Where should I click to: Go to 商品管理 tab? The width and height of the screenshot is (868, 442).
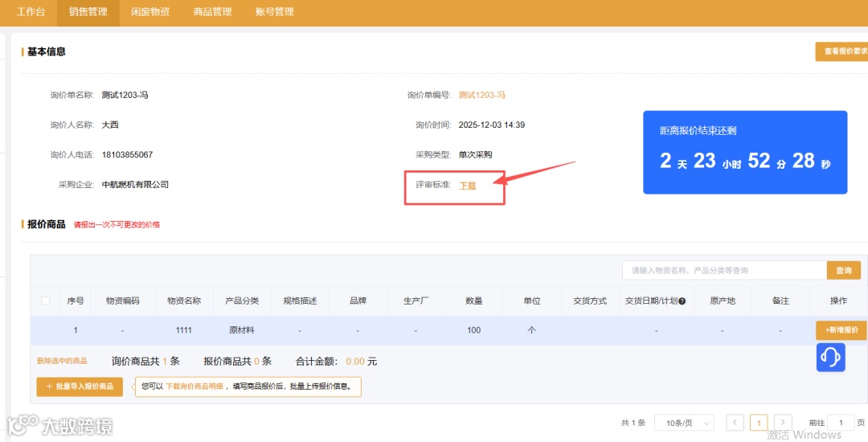(x=212, y=11)
